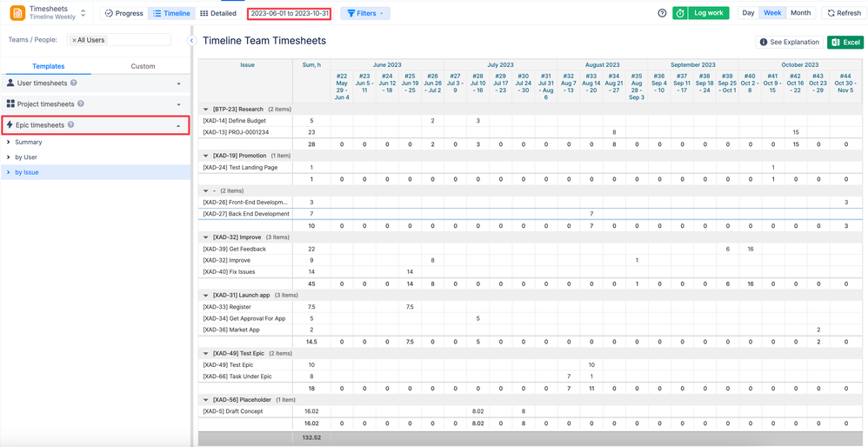868x447 pixels.
Task: Click the Issue column header
Action: click(247, 64)
